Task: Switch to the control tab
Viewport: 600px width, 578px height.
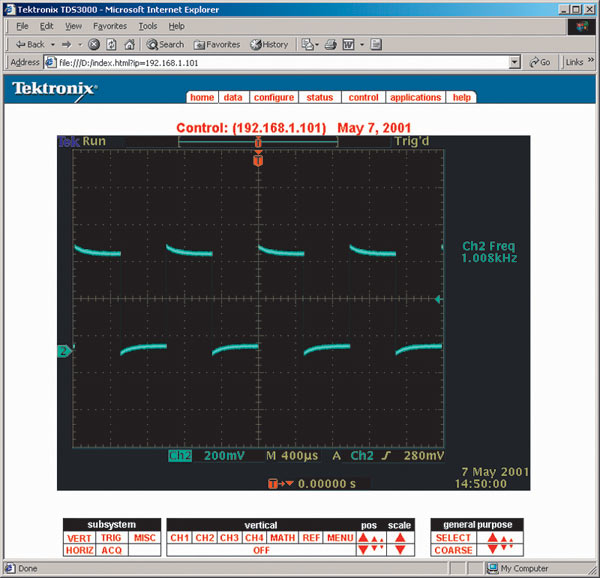Action: (x=363, y=98)
